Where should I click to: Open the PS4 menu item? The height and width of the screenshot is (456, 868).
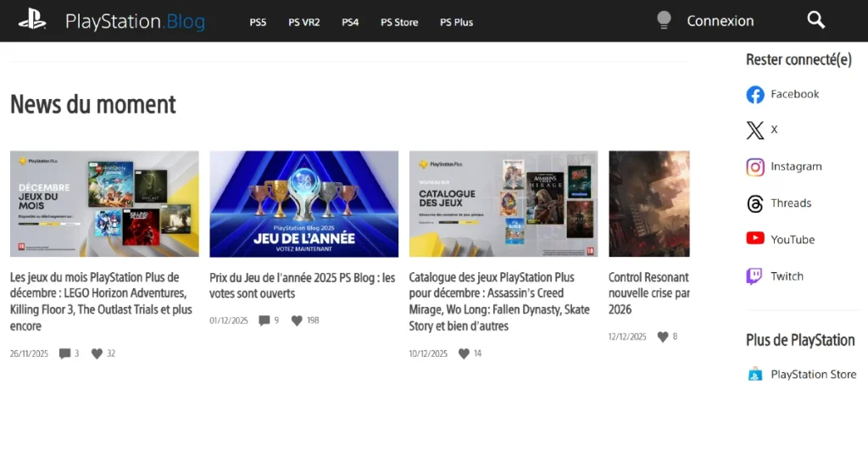pos(350,23)
